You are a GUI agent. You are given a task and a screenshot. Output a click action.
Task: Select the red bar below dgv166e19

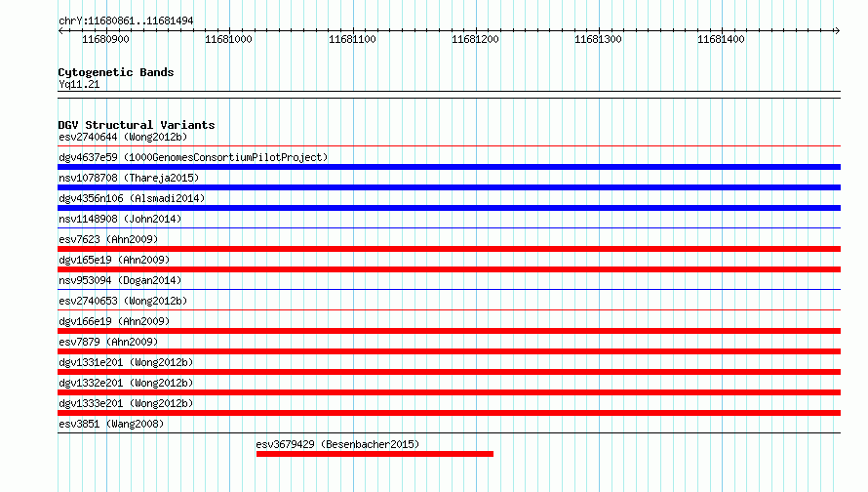pyautogui.click(x=449, y=331)
